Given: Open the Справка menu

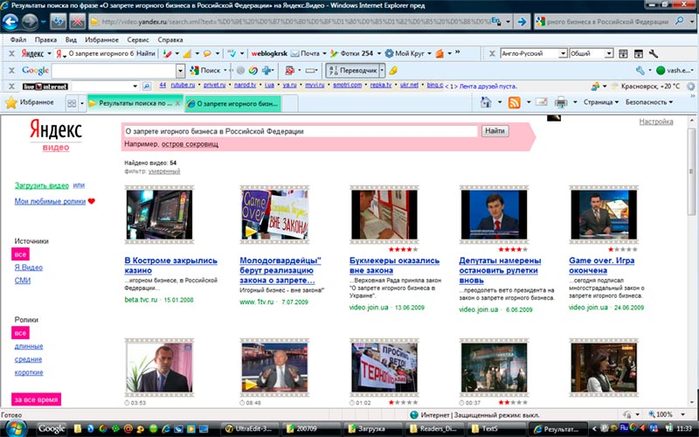Looking at the screenshot, I should tap(170, 40).
